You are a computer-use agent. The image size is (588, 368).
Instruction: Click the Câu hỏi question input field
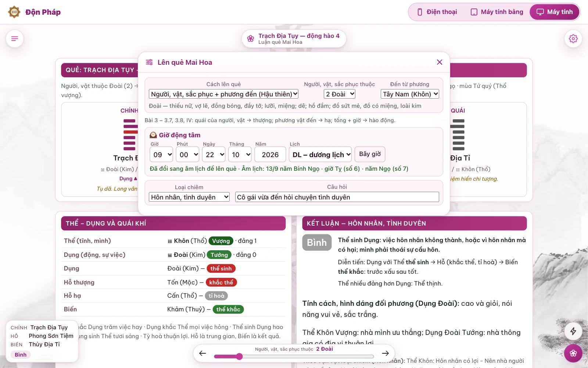click(x=337, y=197)
